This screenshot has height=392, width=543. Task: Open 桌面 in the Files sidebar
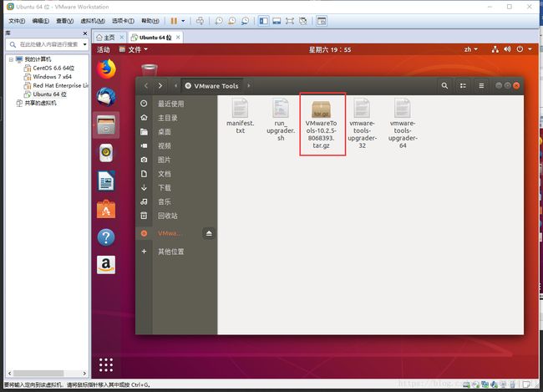(176, 132)
